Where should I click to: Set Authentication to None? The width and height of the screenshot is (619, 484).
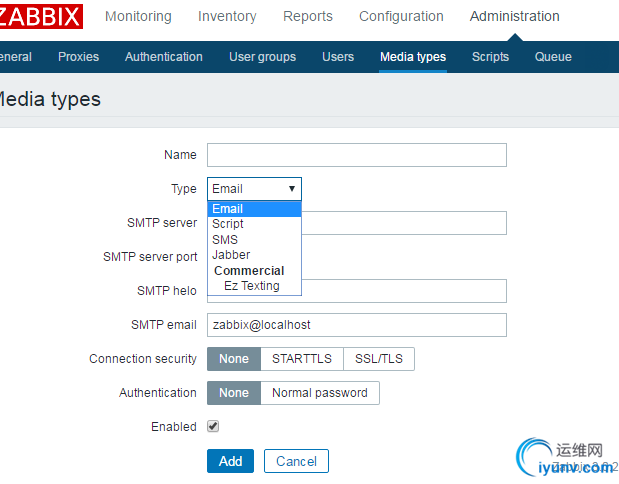(234, 393)
